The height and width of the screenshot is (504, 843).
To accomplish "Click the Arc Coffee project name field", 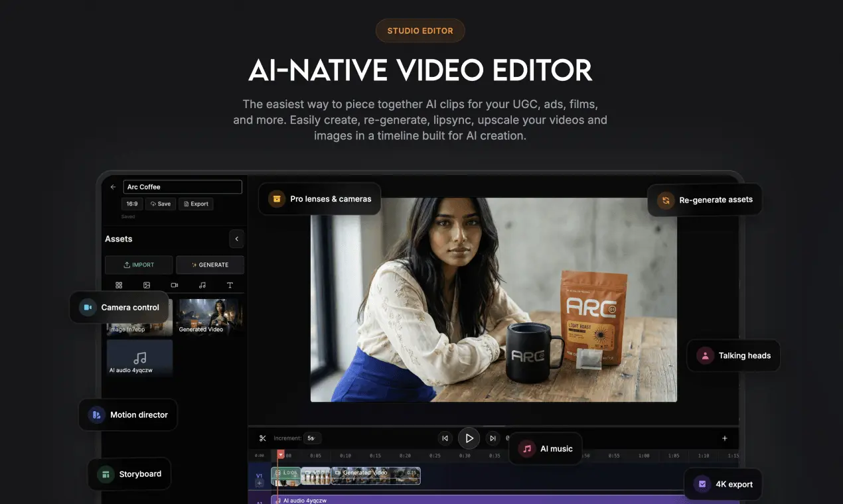I will tap(183, 187).
